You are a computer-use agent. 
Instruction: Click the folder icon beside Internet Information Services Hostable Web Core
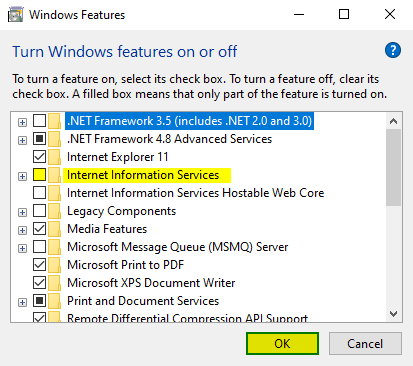(x=55, y=193)
